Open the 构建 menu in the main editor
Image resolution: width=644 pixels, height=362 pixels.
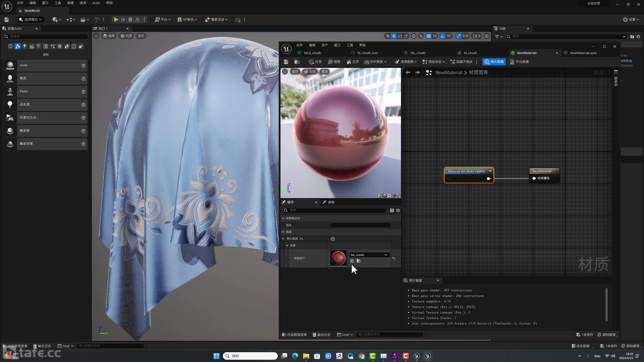click(x=70, y=3)
